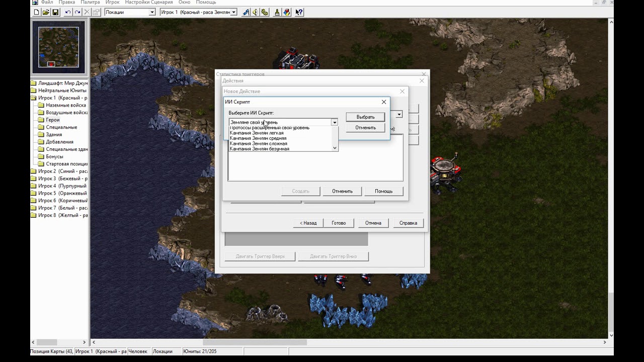Select Игрок 4 (Пурпурный) tree item
The height and width of the screenshot is (362, 644).
63,186
